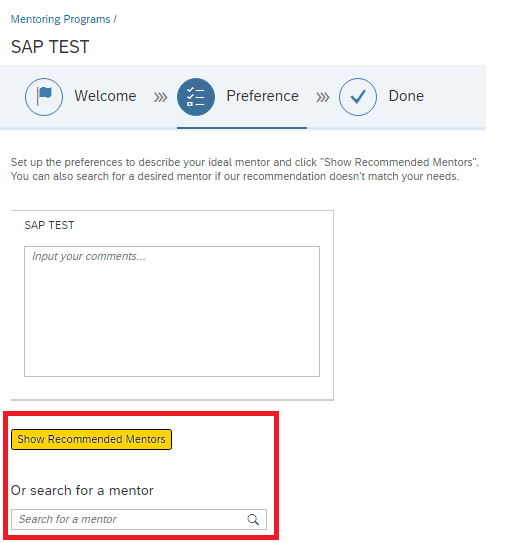512x543 pixels.
Task: Click the Set up the preferences instruction line
Action: coord(245,162)
